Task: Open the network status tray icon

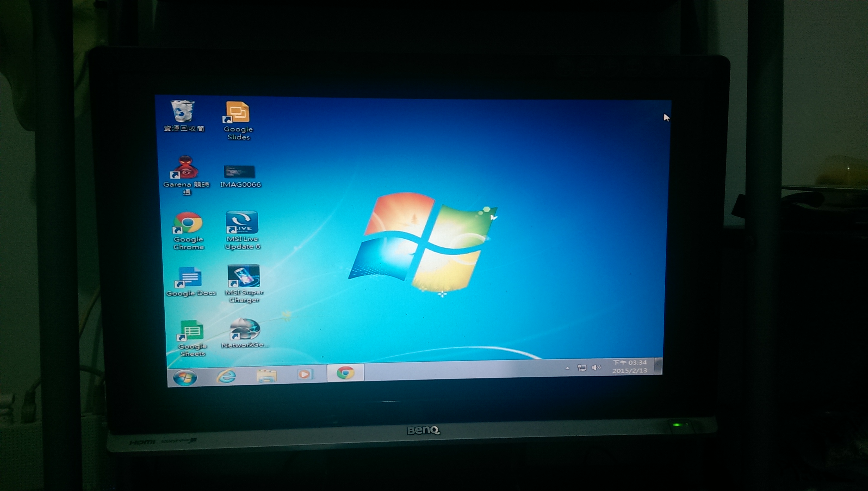Action: 582,368
